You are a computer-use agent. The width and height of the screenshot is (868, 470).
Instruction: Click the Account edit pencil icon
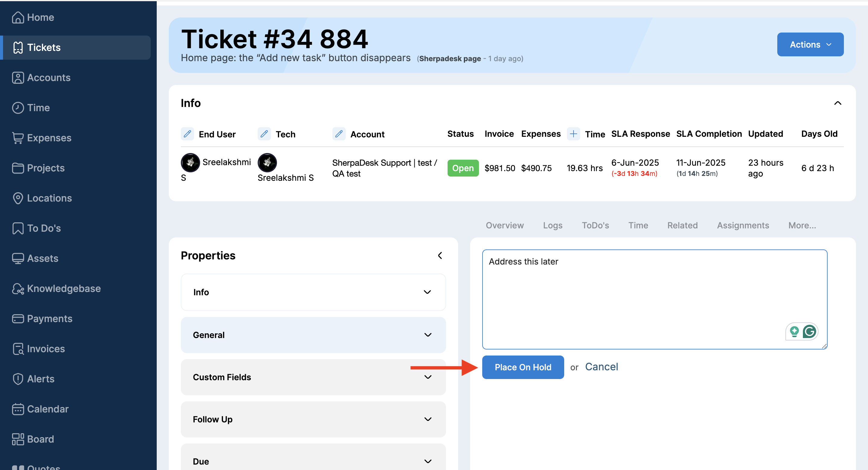point(339,134)
